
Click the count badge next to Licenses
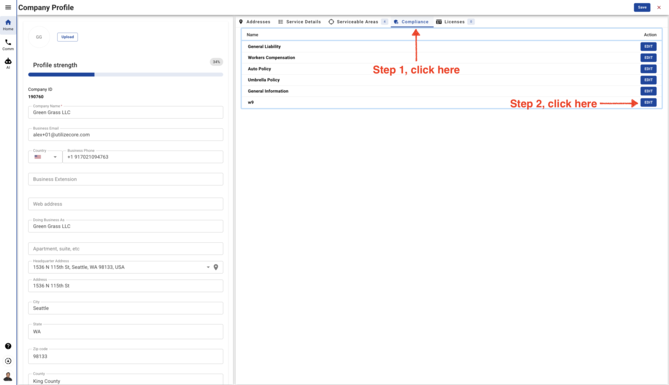[471, 22]
